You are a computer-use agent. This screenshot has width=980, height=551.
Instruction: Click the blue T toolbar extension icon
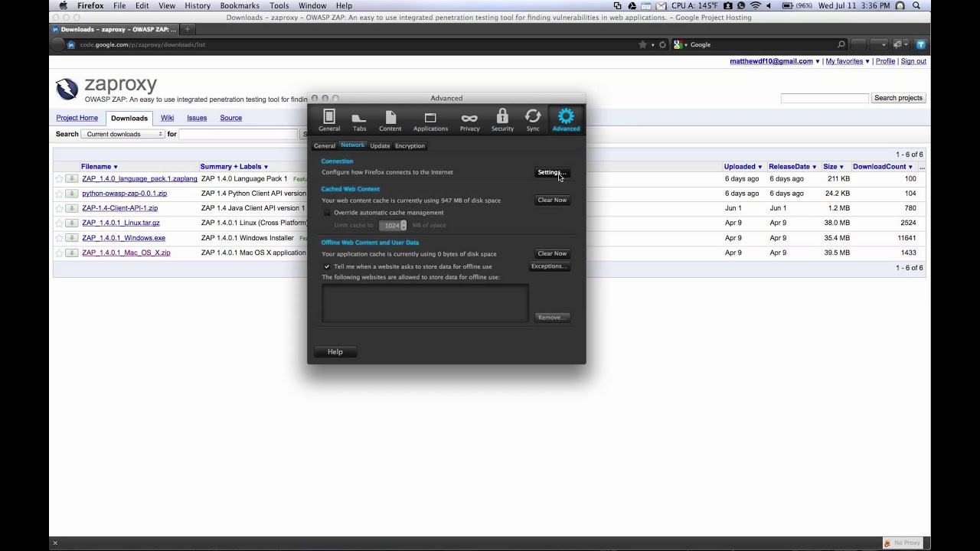point(921,44)
